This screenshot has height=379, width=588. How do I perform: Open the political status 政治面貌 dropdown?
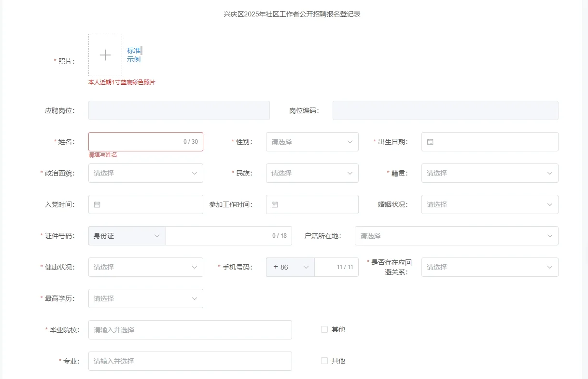(145, 173)
